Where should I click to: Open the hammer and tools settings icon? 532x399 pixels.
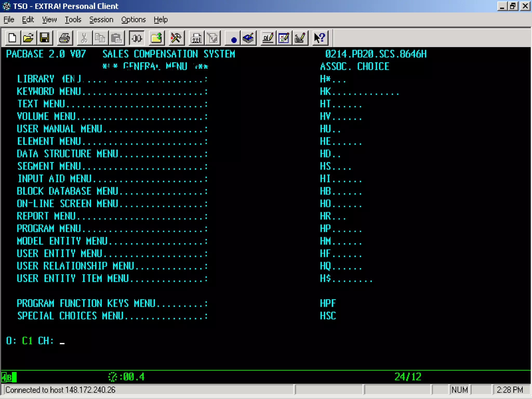176,38
